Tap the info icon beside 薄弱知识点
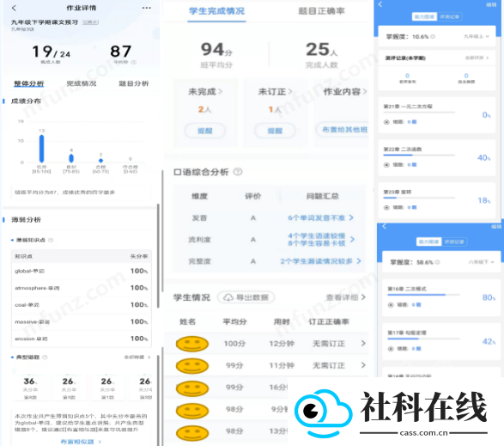 coord(51,240)
